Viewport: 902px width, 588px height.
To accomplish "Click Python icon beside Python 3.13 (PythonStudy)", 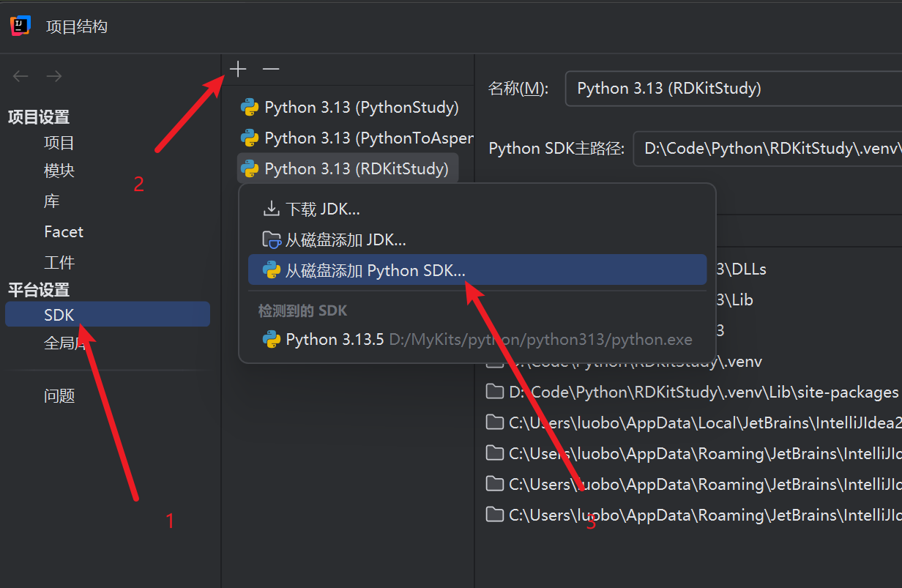I will point(250,108).
